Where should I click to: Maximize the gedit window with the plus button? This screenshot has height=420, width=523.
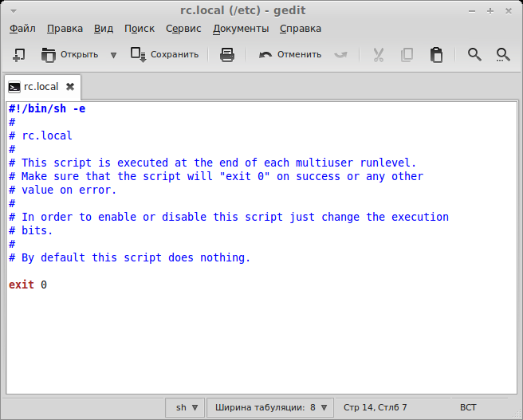[490, 11]
